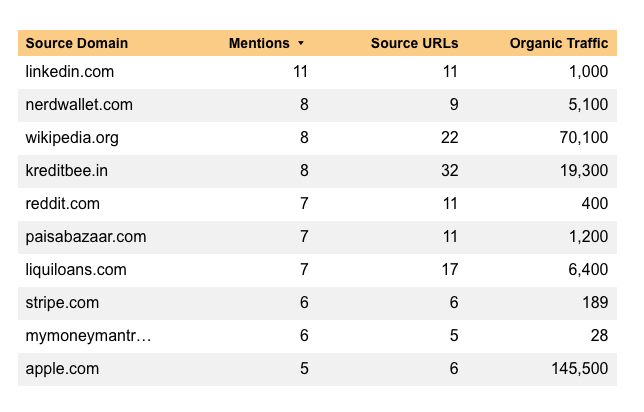This screenshot has height=412, width=644.
Task: Select the wikipedia.org domain row
Action: click(72, 137)
